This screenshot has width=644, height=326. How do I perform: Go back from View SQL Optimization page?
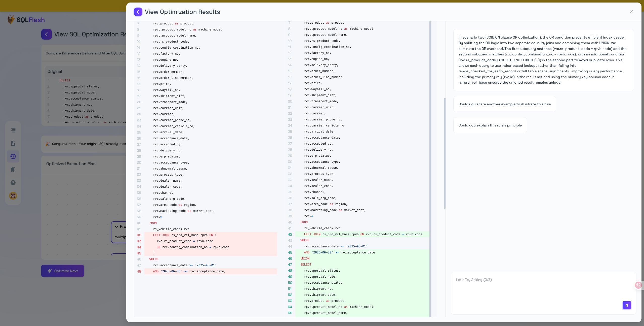[x=47, y=34]
